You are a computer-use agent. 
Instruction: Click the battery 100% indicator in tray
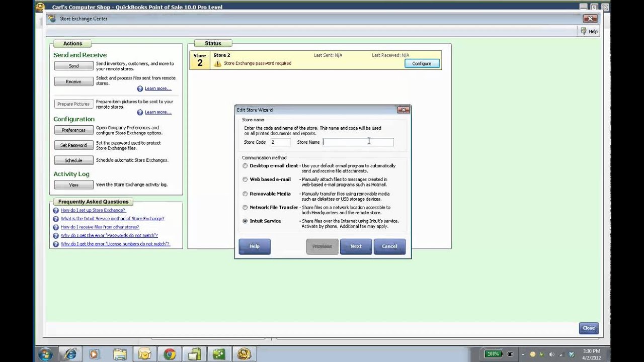pos(494,354)
